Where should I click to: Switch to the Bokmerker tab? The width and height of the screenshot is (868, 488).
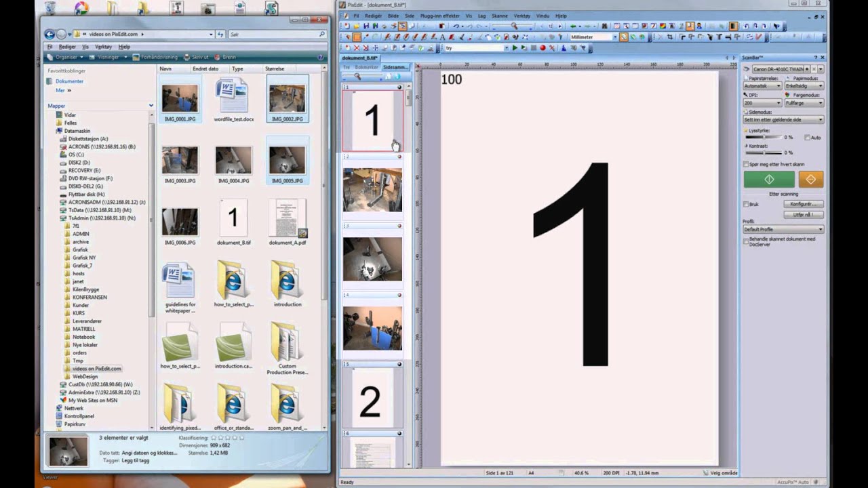point(366,67)
